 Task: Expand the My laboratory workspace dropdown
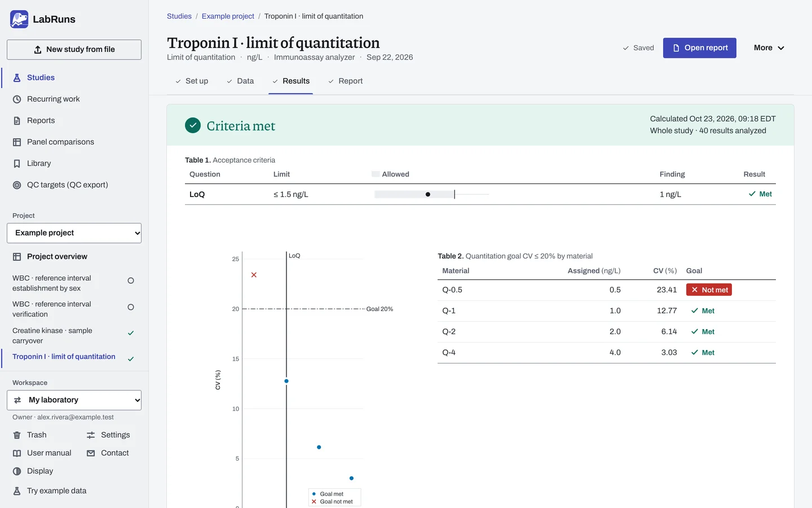pos(74,400)
